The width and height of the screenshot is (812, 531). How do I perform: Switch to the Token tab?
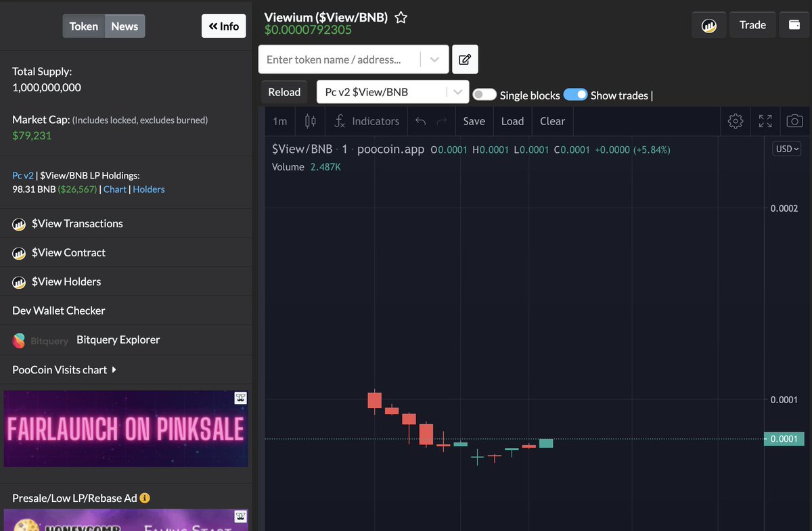click(84, 26)
